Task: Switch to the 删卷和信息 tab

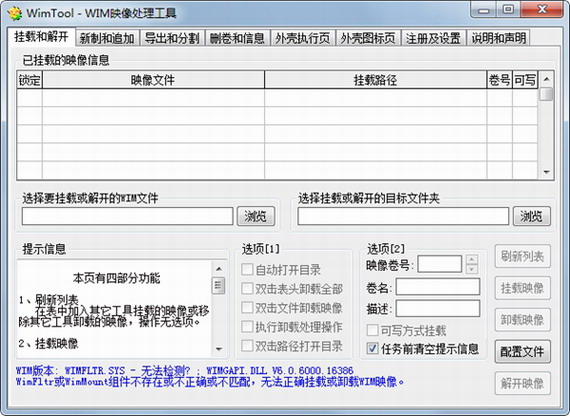Action: (237, 38)
